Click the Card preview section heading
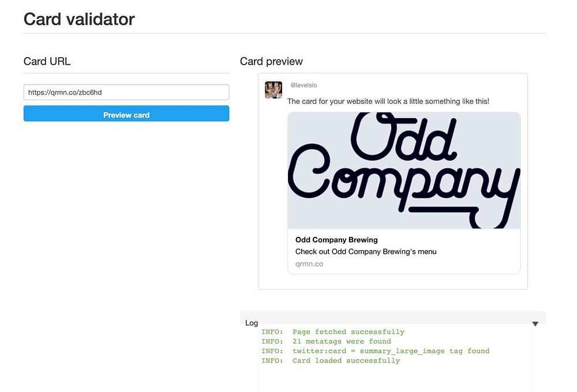 271,62
